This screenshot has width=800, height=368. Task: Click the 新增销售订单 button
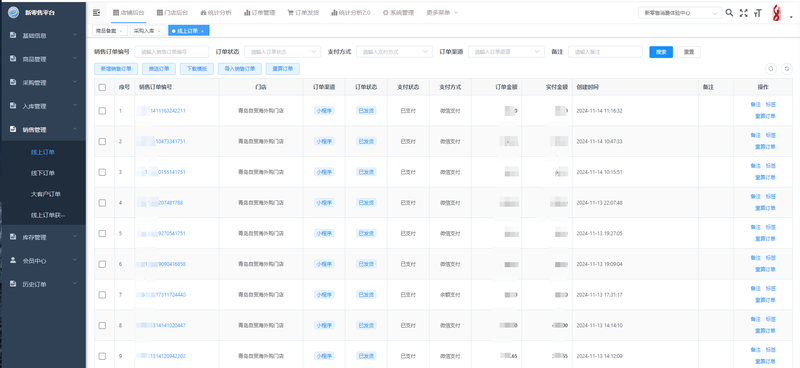point(116,69)
